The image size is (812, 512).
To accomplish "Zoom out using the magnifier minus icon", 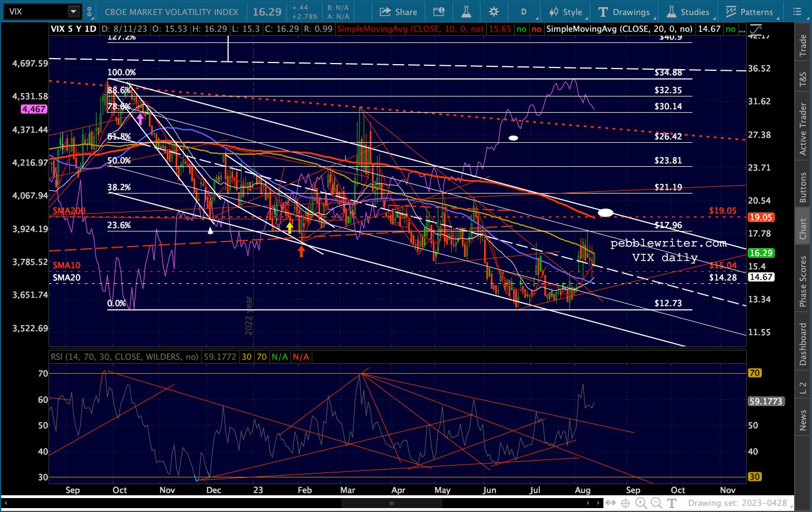I will 656,503.
